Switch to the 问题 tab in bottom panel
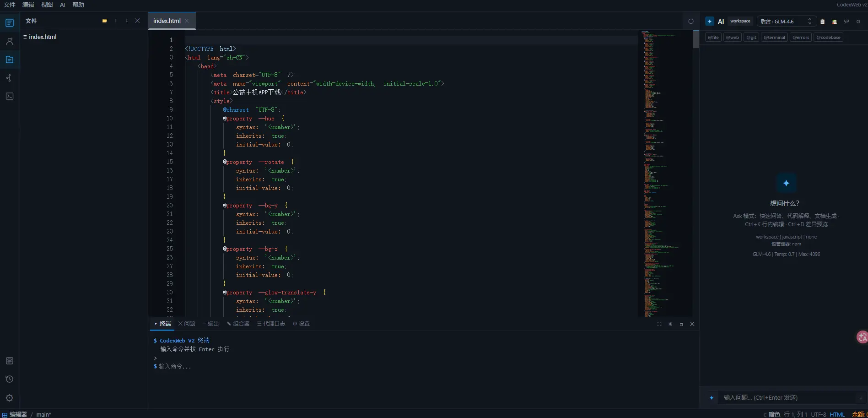The image size is (868, 418). pos(187,324)
